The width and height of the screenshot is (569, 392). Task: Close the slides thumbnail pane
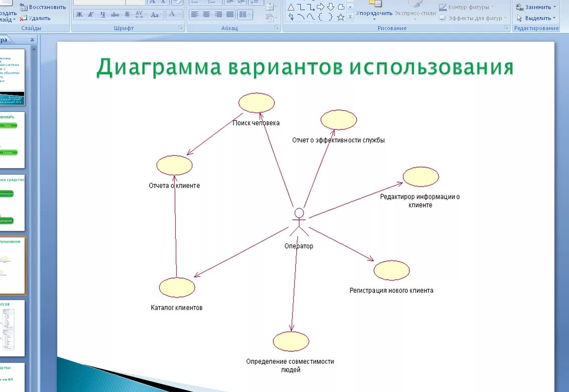(x=32, y=40)
